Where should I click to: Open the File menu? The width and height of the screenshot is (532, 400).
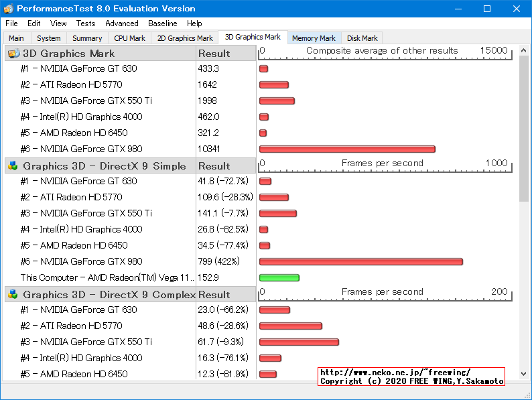(x=11, y=23)
